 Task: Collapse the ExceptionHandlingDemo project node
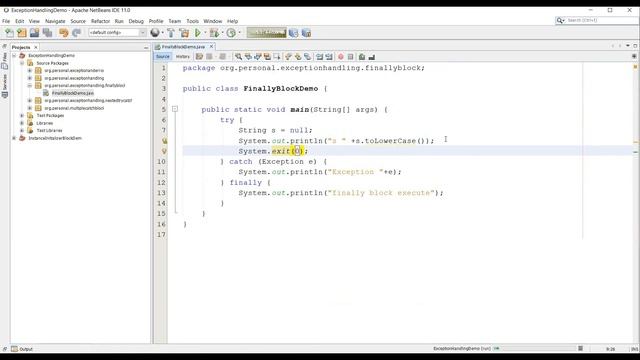(x=14, y=56)
